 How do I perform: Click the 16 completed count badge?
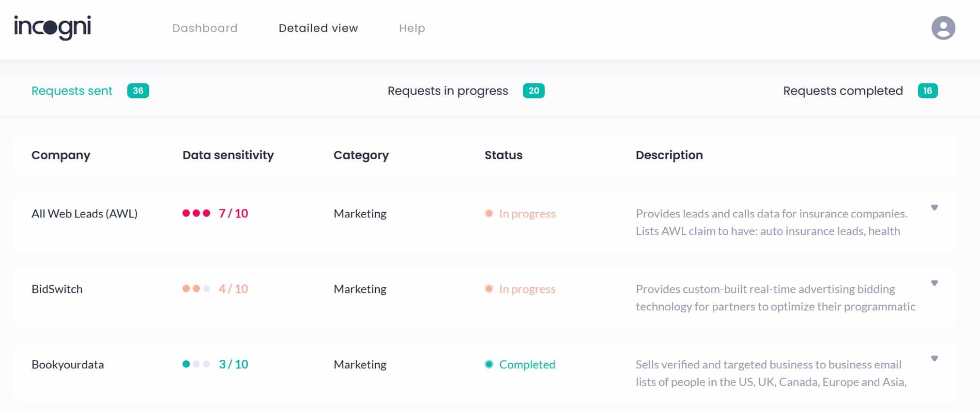pyautogui.click(x=927, y=91)
